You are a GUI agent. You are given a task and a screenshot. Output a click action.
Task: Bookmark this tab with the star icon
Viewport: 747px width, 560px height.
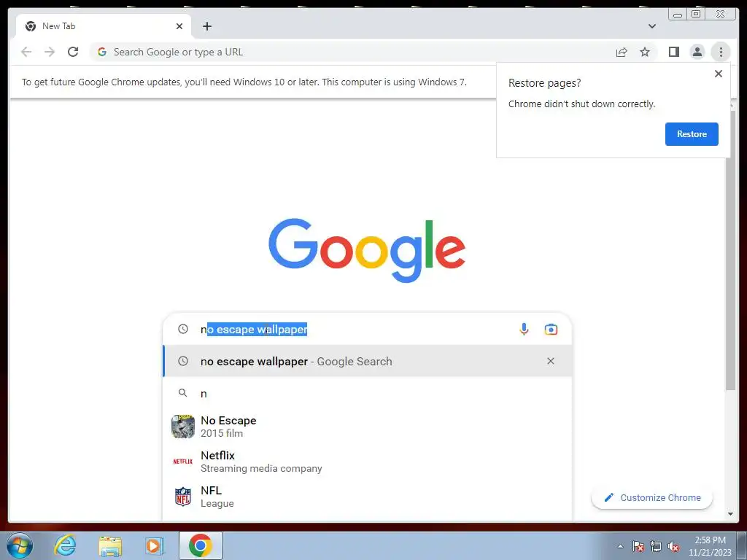(x=645, y=52)
